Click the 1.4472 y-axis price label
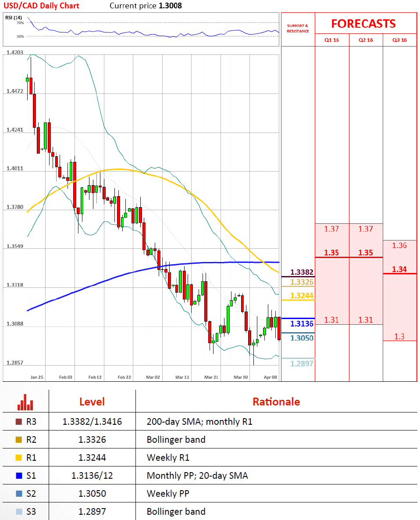The image size is (420, 520). coord(15,91)
